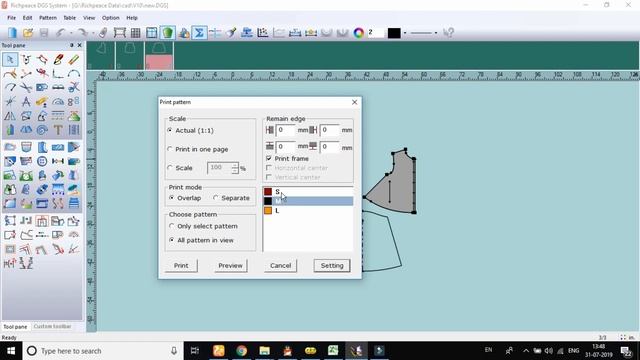Select the scissors tool in Tool pane
640x360 pixels.
tap(26, 87)
